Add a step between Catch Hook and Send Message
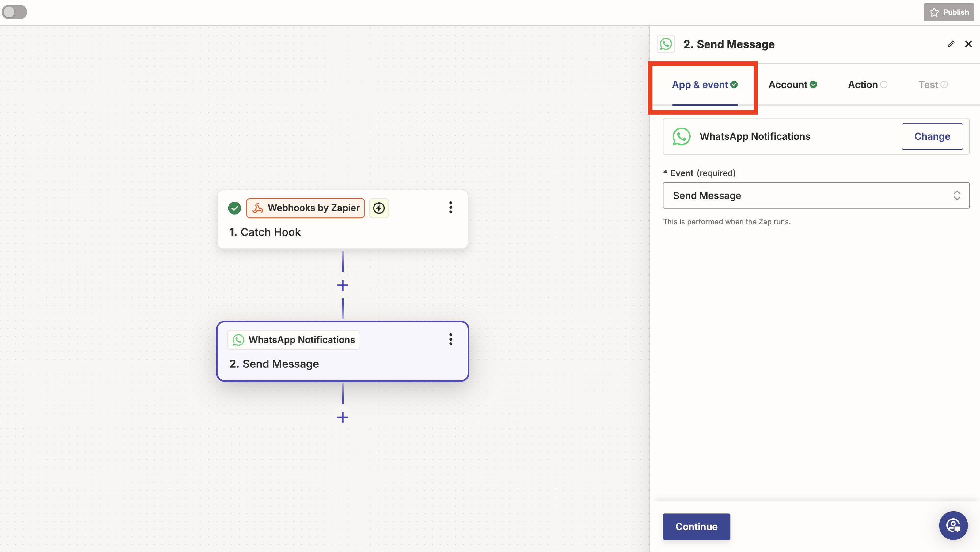980x552 pixels. coord(342,286)
